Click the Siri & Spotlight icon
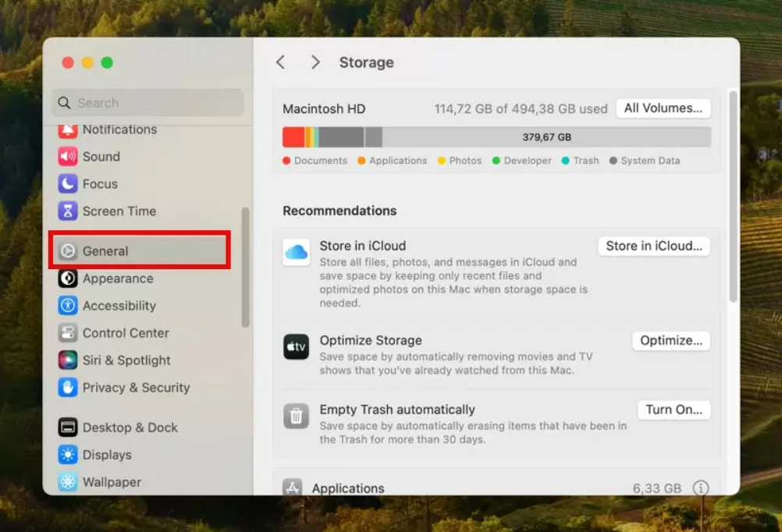 [68, 360]
